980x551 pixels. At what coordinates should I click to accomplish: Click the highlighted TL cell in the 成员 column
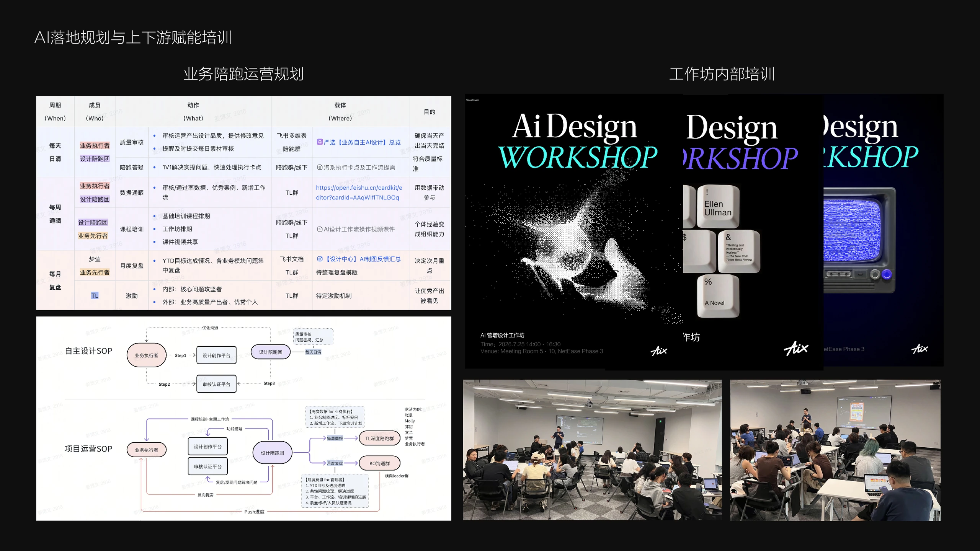(x=95, y=296)
